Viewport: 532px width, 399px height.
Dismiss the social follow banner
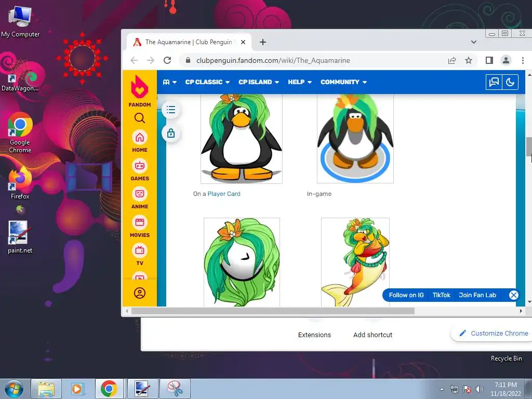coord(514,295)
